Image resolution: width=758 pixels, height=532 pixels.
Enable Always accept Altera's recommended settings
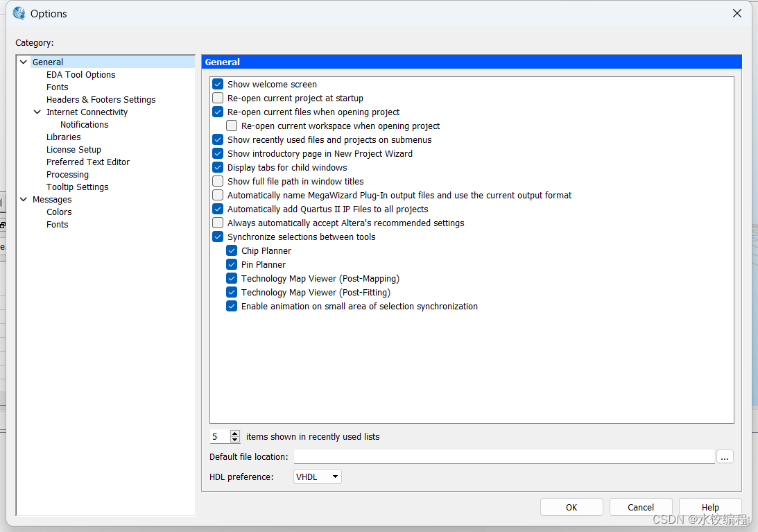click(x=218, y=223)
